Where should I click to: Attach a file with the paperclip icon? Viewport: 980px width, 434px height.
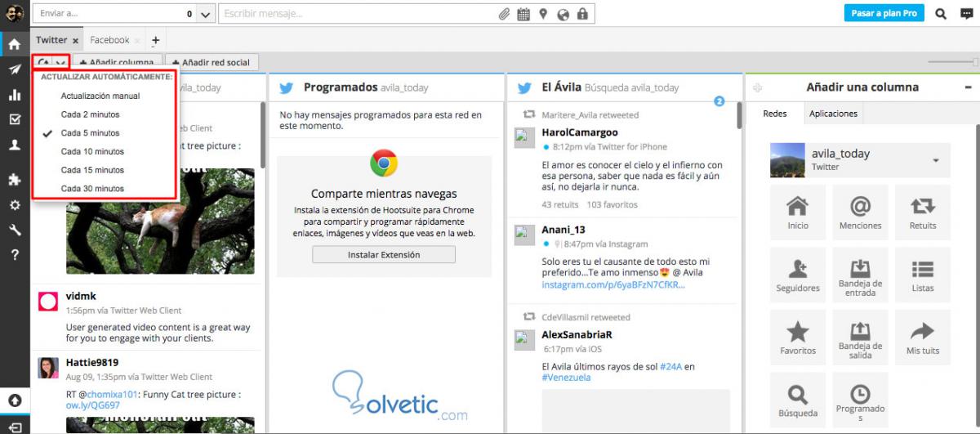(505, 14)
